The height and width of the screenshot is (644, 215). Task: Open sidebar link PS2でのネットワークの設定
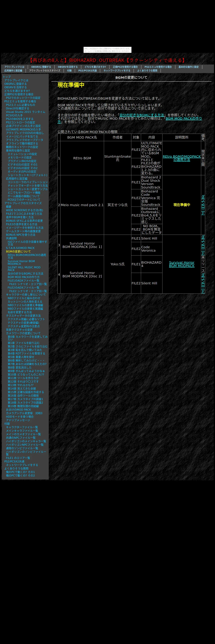tap(23, 98)
